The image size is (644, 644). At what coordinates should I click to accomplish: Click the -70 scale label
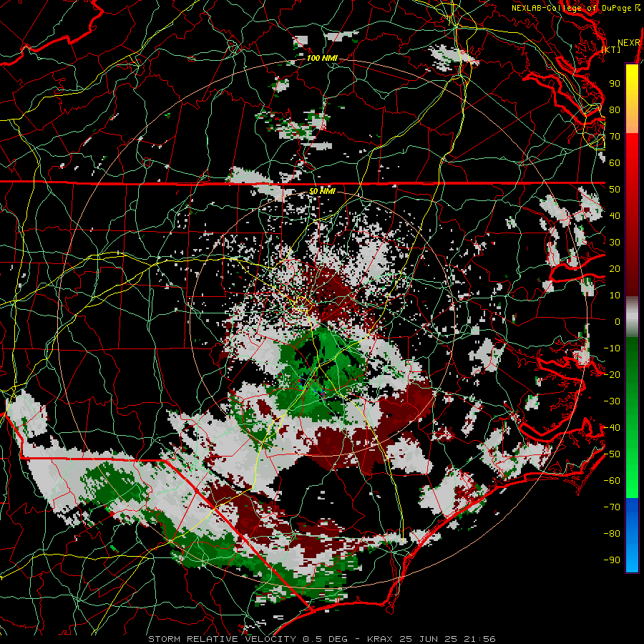(612, 507)
